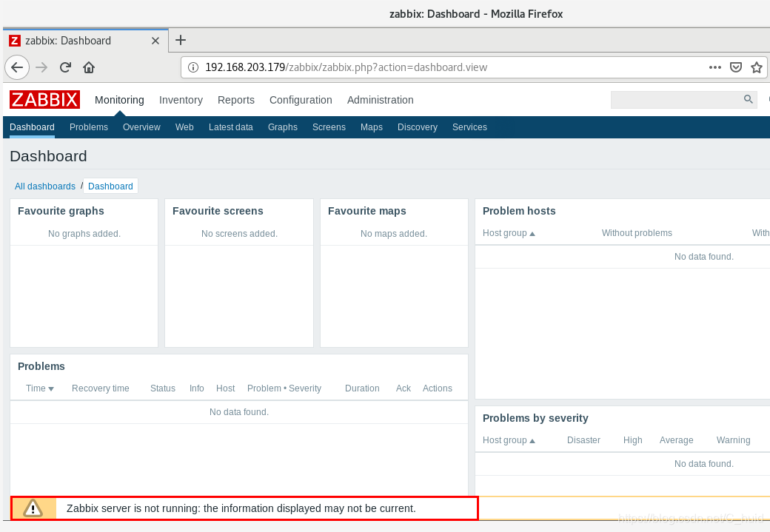This screenshot has width=770, height=532.
Task: Click the Actions column header
Action: click(437, 388)
